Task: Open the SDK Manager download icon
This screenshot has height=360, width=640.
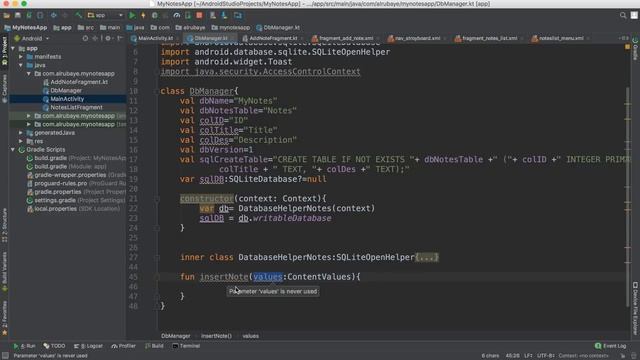Action: click(224, 16)
